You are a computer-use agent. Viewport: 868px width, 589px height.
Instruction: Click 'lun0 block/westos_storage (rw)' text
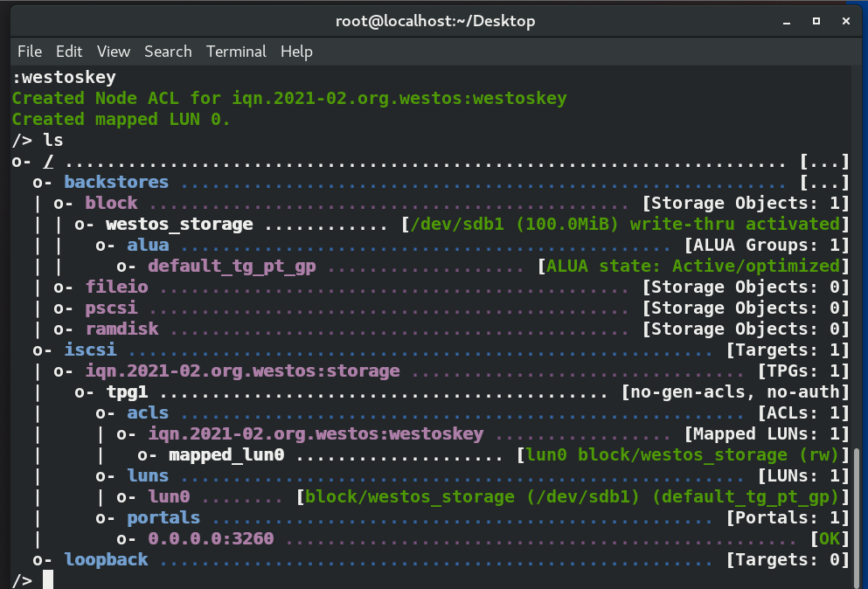[x=683, y=455]
